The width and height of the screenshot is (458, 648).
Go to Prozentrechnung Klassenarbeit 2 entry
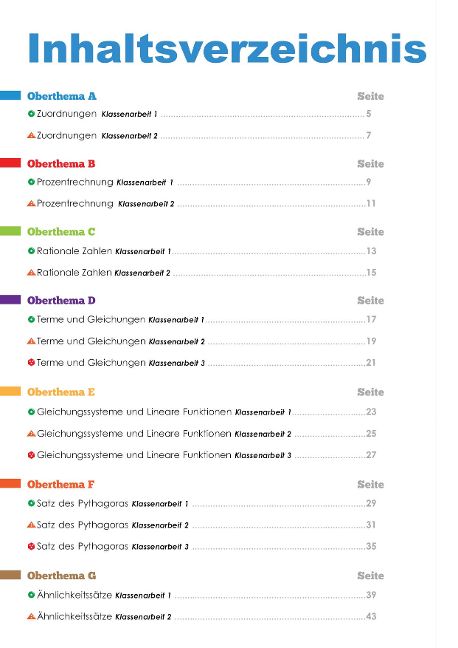click(202, 203)
